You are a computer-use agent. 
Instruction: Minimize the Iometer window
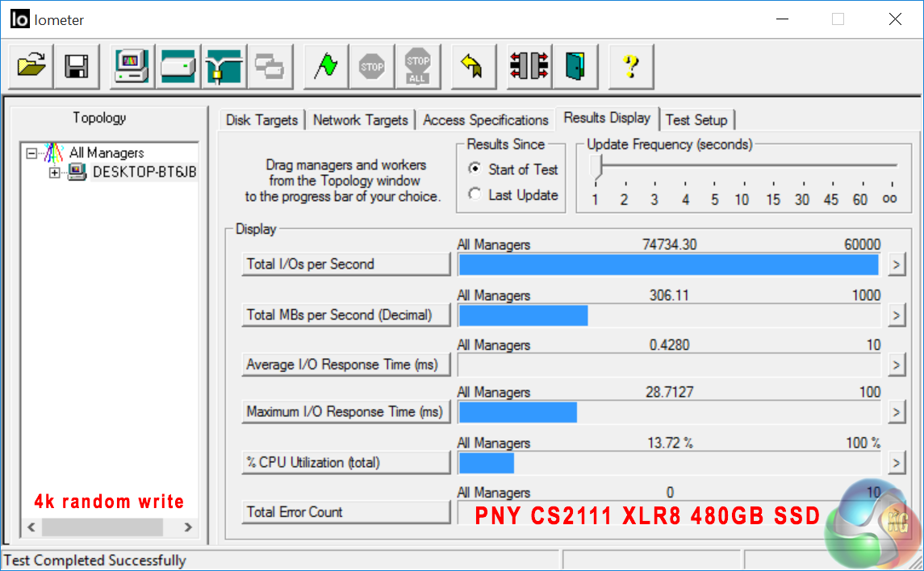tap(782, 19)
